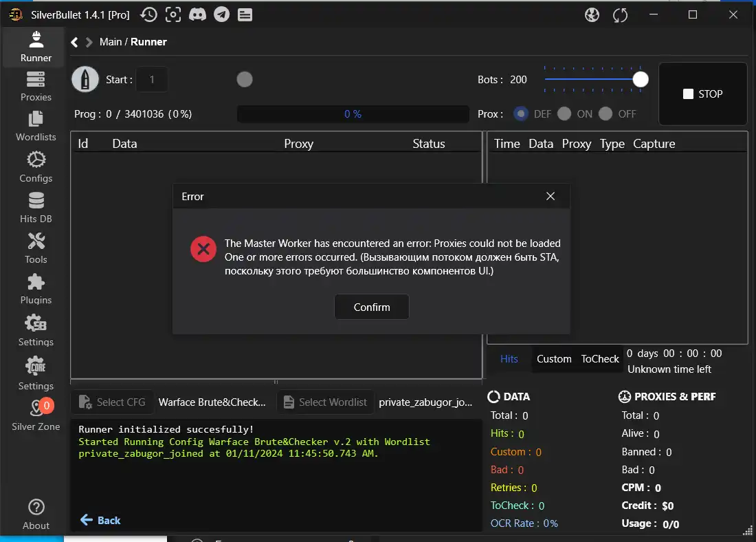Switch to the Custom tab
This screenshot has height=542, width=756.
[554, 358]
